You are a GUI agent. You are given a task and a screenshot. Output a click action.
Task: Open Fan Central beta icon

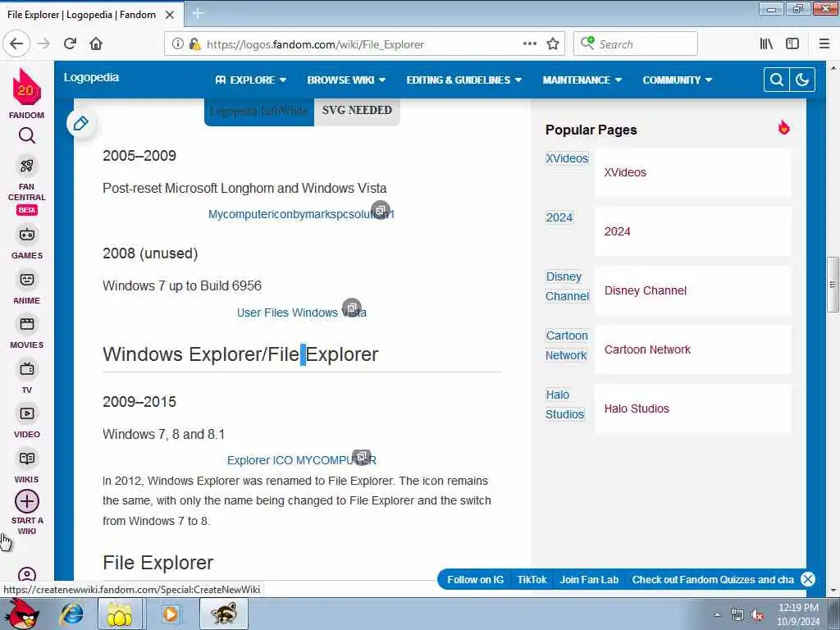27,166
